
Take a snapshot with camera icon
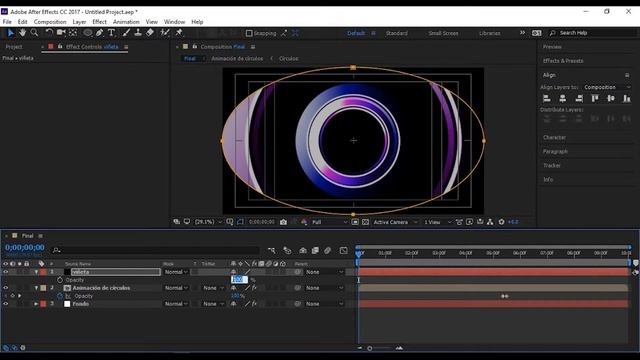coord(283,222)
